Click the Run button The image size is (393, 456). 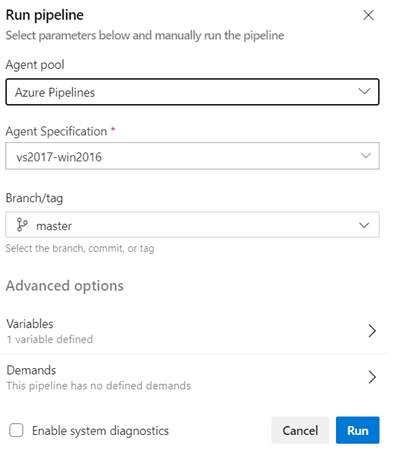(x=358, y=430)
